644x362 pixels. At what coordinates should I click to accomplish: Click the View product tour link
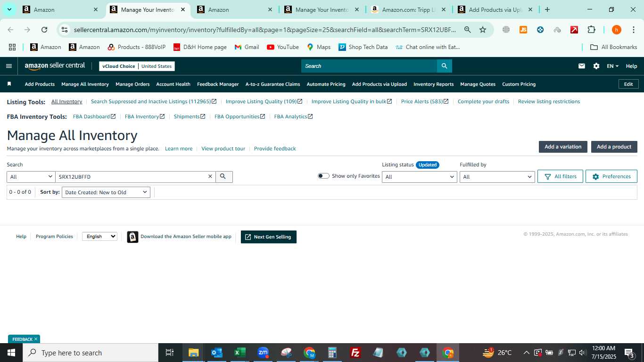[x=223, y=148]
